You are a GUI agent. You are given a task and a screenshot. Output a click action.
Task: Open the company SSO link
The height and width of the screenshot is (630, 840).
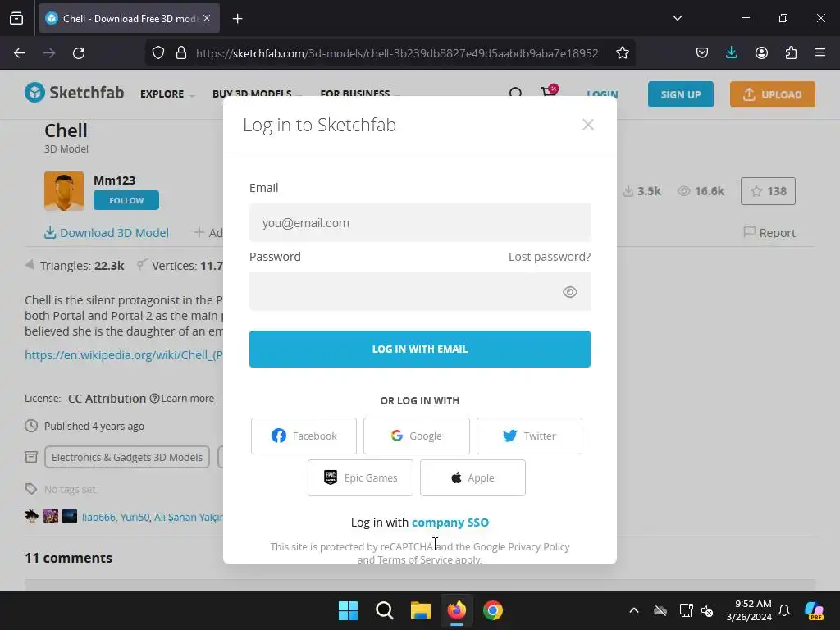pos(450,523)
